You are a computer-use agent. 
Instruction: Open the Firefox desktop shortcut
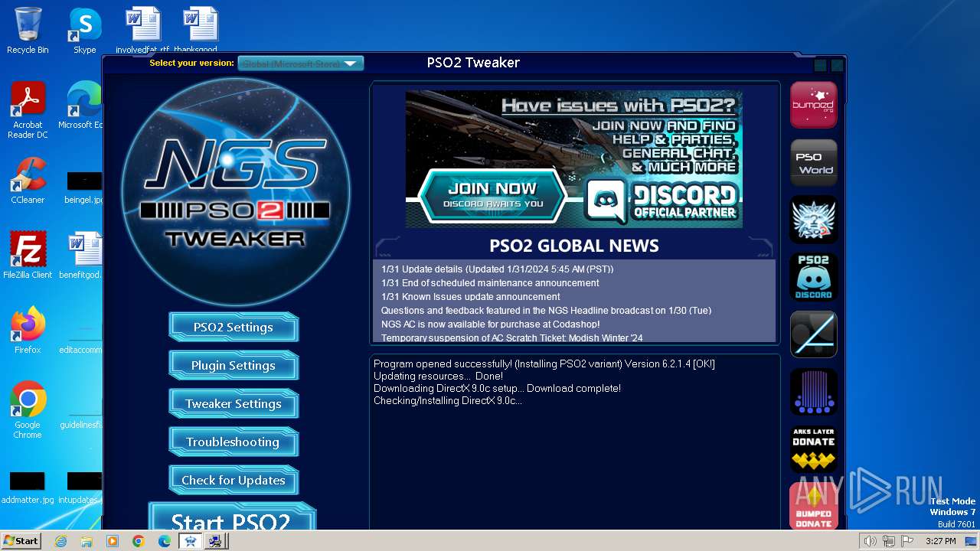tap(28, 330)
